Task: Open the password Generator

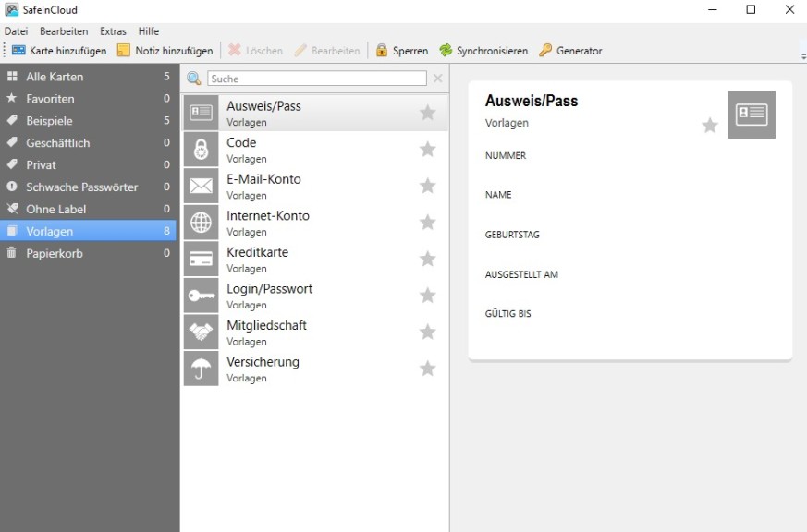Action: pos(570,51)
